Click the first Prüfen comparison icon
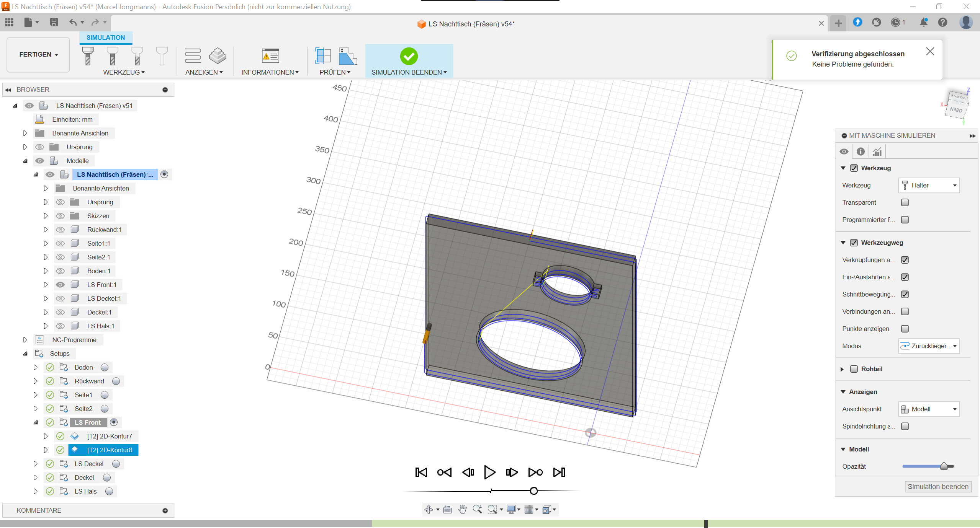The image size is (980, 528). pyautogui.click(x=323, y=56)
